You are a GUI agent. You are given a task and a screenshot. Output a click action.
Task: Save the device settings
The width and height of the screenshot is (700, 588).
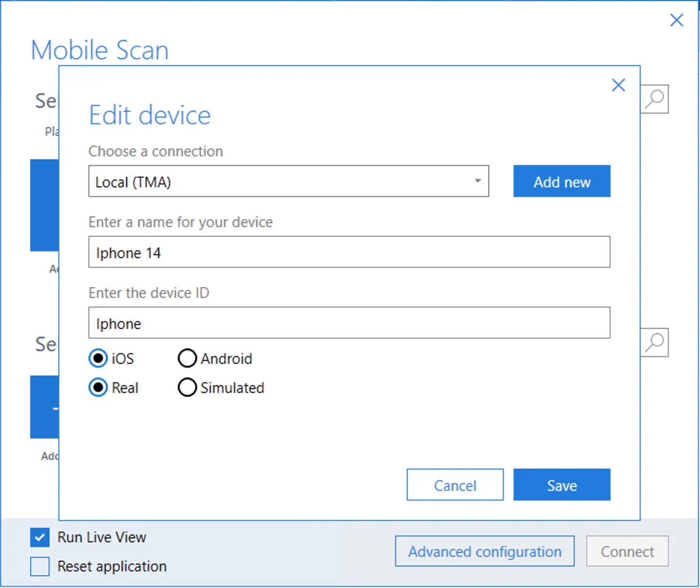tap(562, 485)
